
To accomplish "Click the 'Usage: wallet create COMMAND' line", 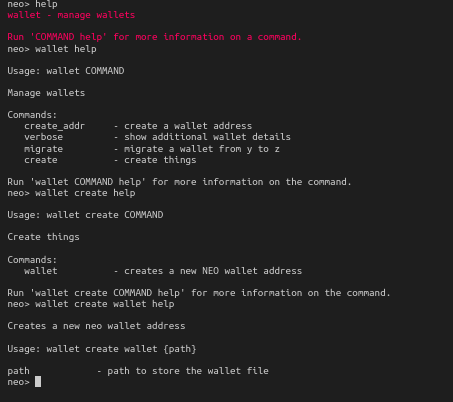I will [85, 215].
